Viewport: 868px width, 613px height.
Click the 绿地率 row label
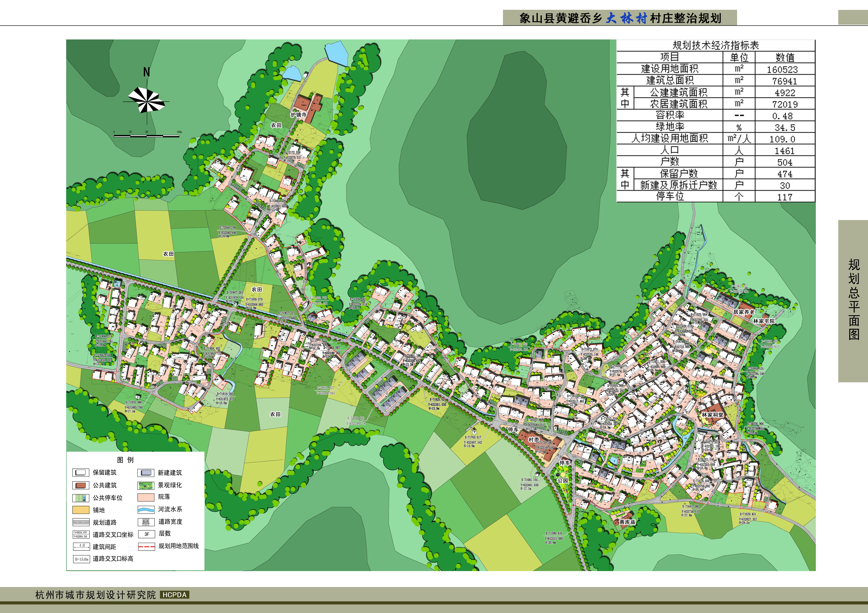670,127
